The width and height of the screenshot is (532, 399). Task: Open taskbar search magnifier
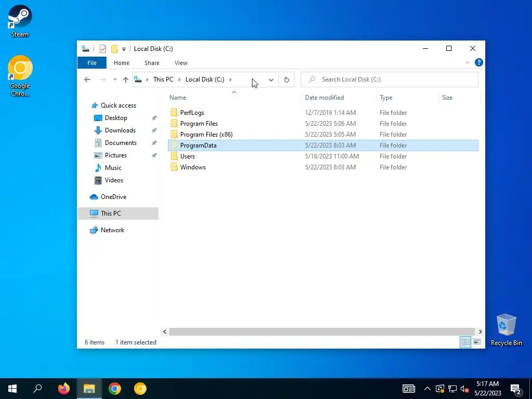pyautogui.click(x=37, y=389)
